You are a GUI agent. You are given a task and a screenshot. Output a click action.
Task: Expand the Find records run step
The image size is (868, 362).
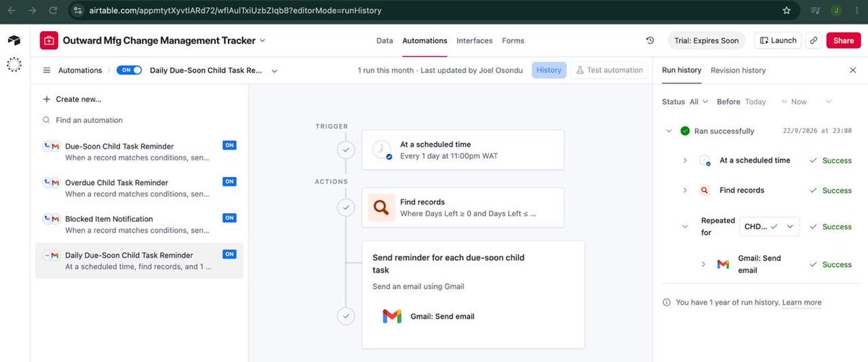point(685,190)
